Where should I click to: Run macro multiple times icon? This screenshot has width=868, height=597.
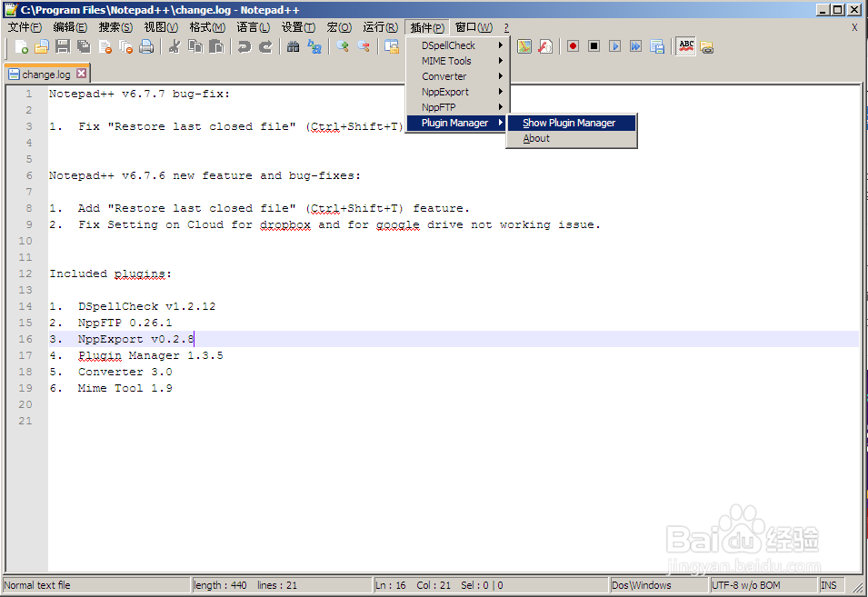point(635,46)
